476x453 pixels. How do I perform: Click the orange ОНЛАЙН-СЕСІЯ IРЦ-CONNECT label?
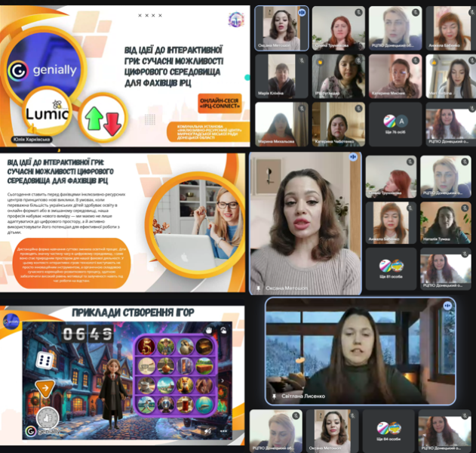coord(220,103)
